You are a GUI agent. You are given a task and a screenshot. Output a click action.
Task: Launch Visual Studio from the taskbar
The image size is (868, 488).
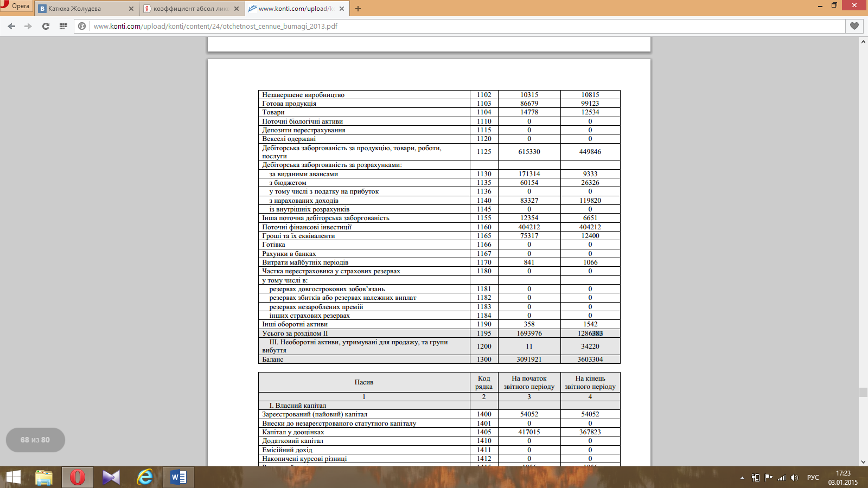point(111,477)
